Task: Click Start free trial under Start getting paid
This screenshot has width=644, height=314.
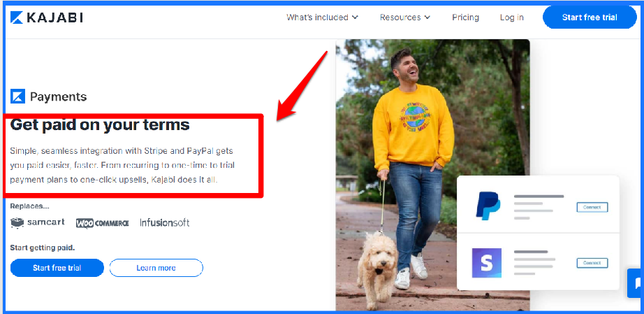Action: 57,268
